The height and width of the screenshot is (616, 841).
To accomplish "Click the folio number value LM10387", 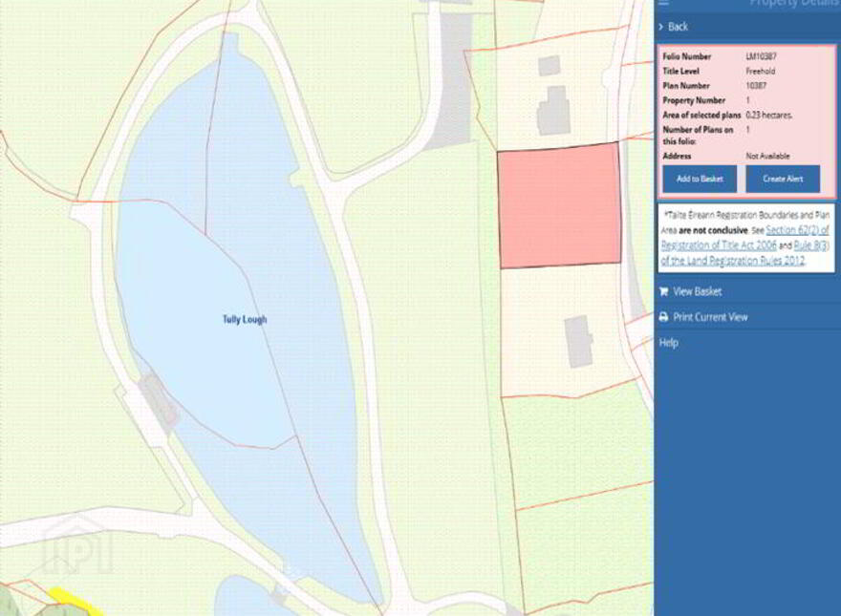I will (x=761, y=56).
